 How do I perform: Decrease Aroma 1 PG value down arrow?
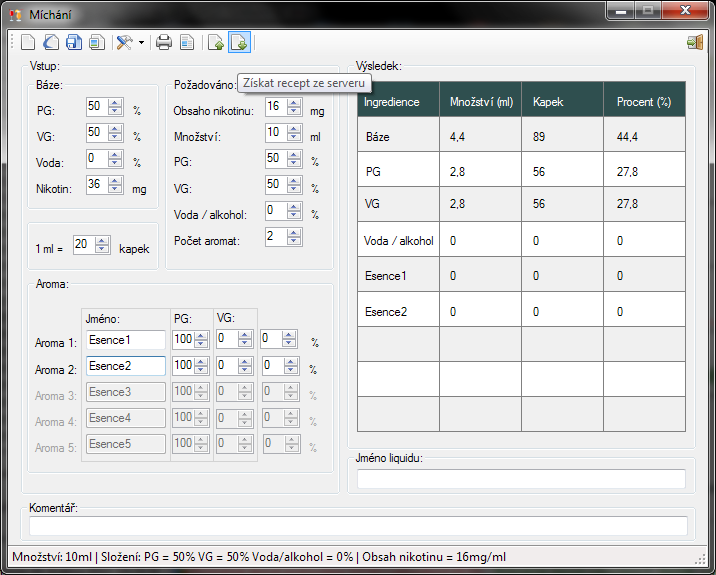coord(201,343)
